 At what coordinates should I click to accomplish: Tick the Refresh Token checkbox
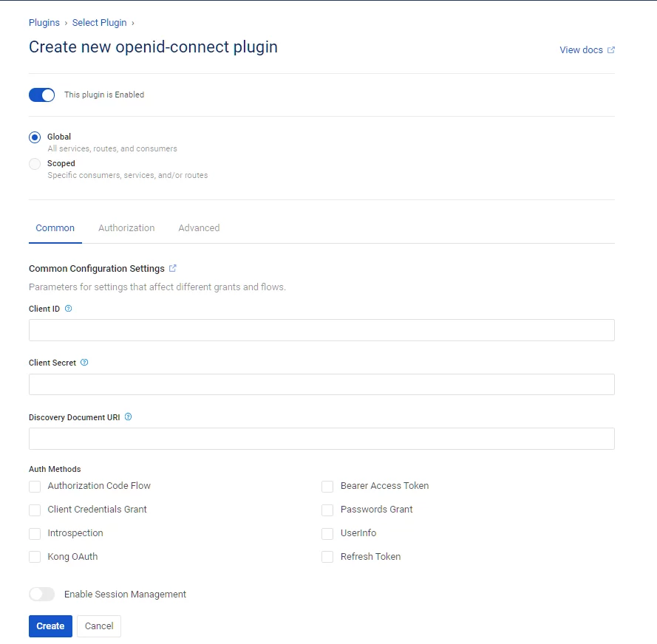(327, 557)
